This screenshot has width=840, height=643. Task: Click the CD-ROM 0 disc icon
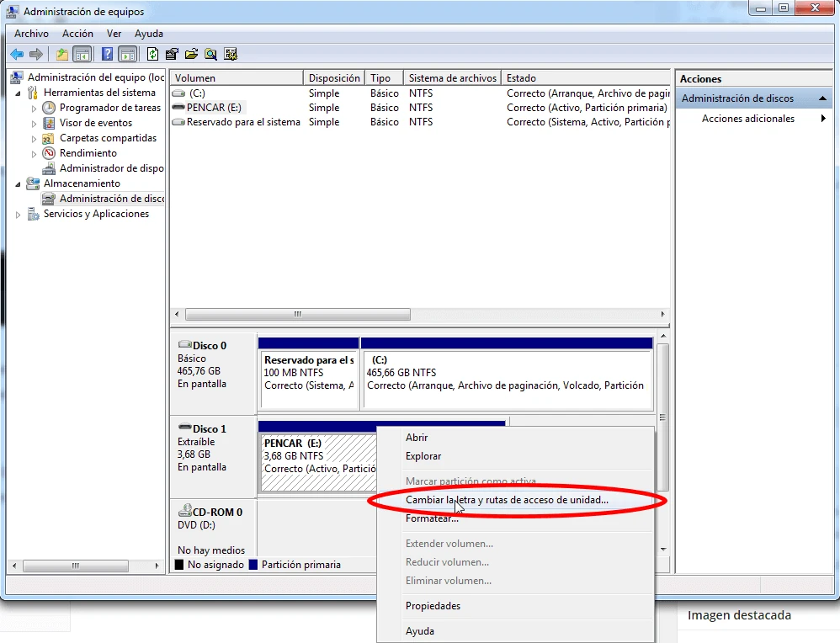(x=185, y=510)
